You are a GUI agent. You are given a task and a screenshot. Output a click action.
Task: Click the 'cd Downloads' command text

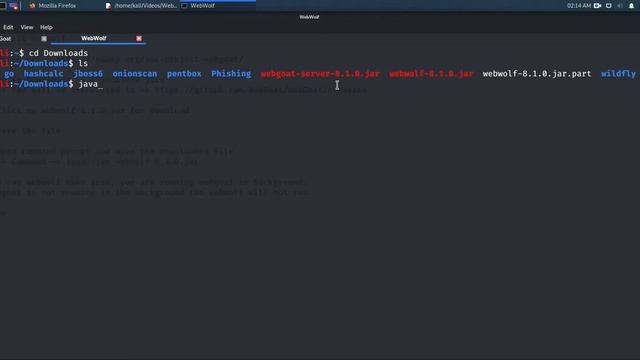58,53
